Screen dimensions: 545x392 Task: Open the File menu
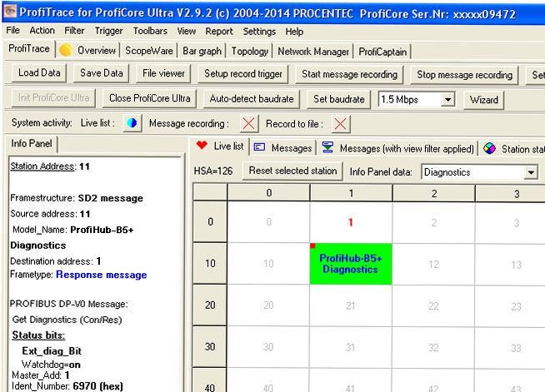(12, 30)
